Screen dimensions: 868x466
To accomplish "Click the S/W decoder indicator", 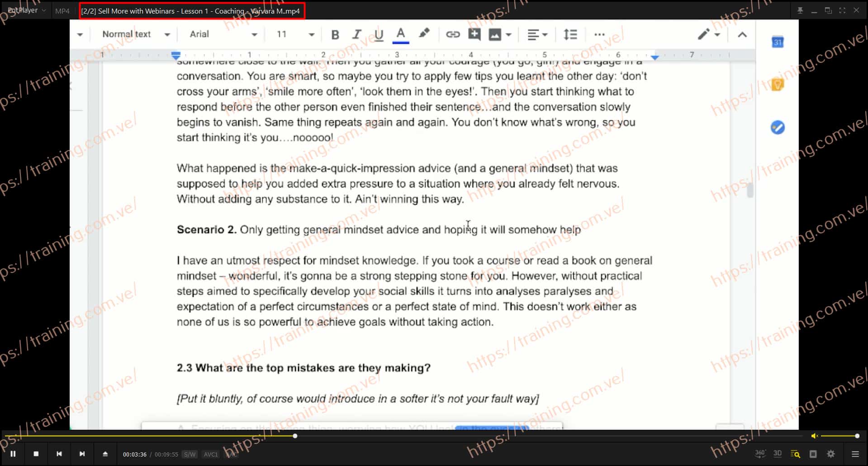I will [190, 454].
